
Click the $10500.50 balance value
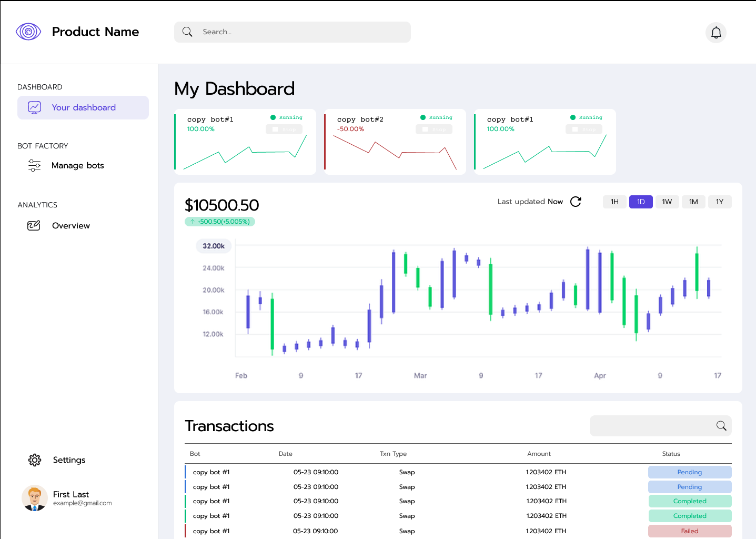(222, 205)
